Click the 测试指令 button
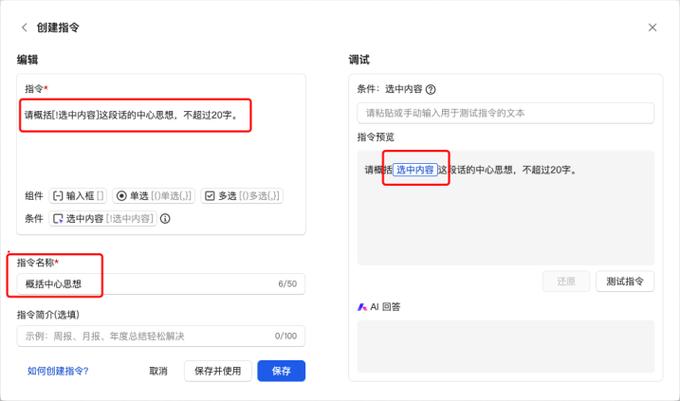The height and width of the screenshot is (401, 680). click(x=624, y=281)
